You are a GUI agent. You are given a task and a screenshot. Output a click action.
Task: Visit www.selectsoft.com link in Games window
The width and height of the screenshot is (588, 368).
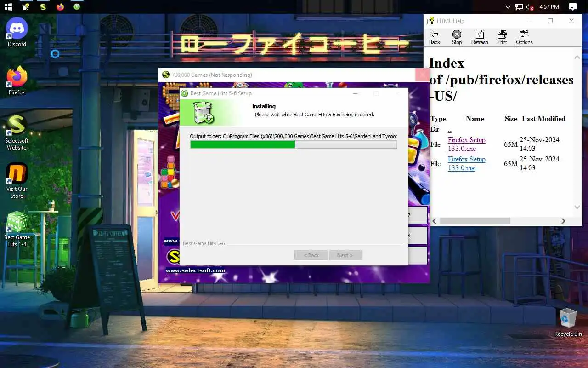(195, 270)
